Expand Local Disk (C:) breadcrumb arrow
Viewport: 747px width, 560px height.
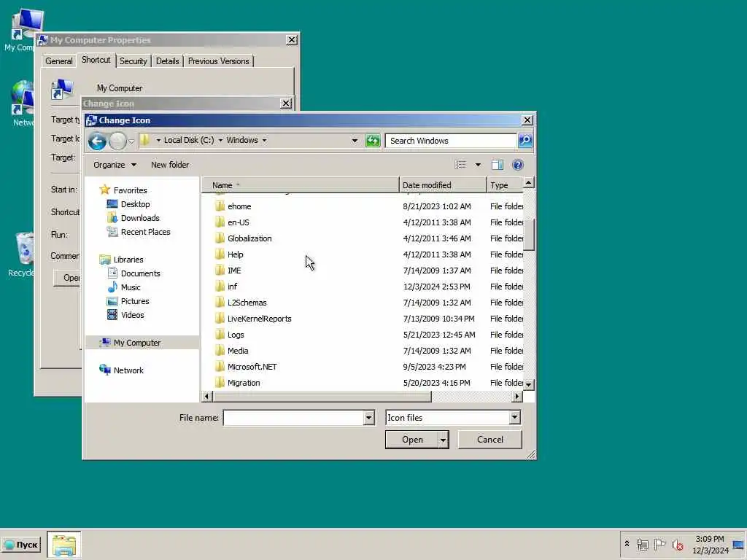coord(220,140)
